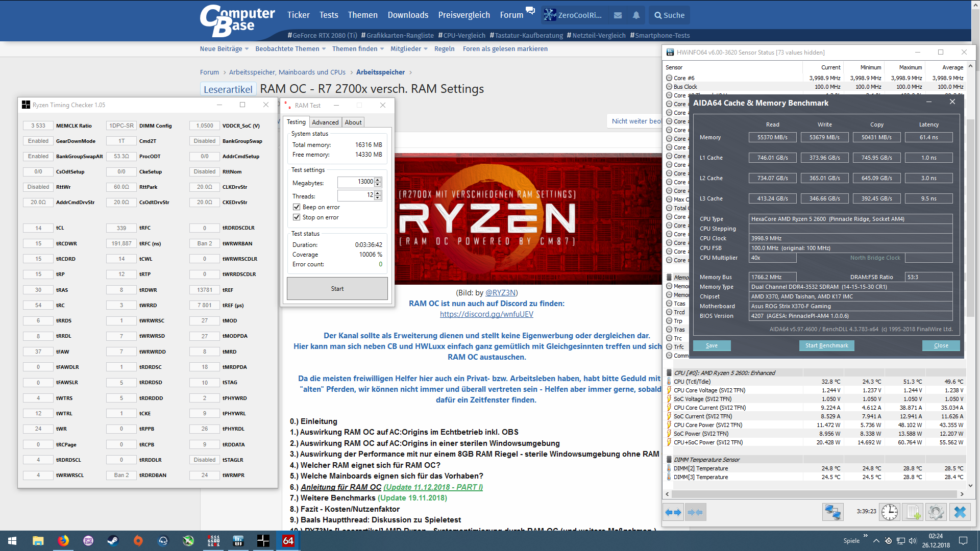This screenshot has height=551, width=980.
Task: Click the Megabytes input field
Action: click(356, 182)
